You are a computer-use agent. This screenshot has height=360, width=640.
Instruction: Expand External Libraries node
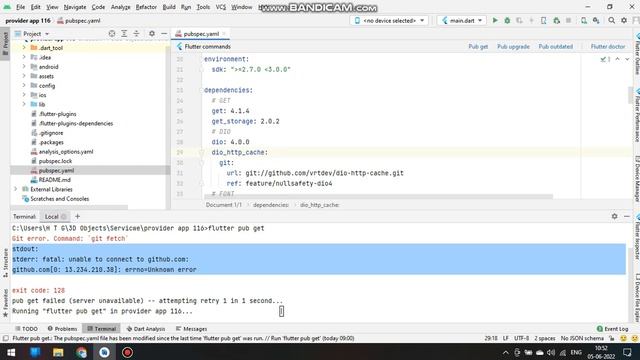click(16, 189)
